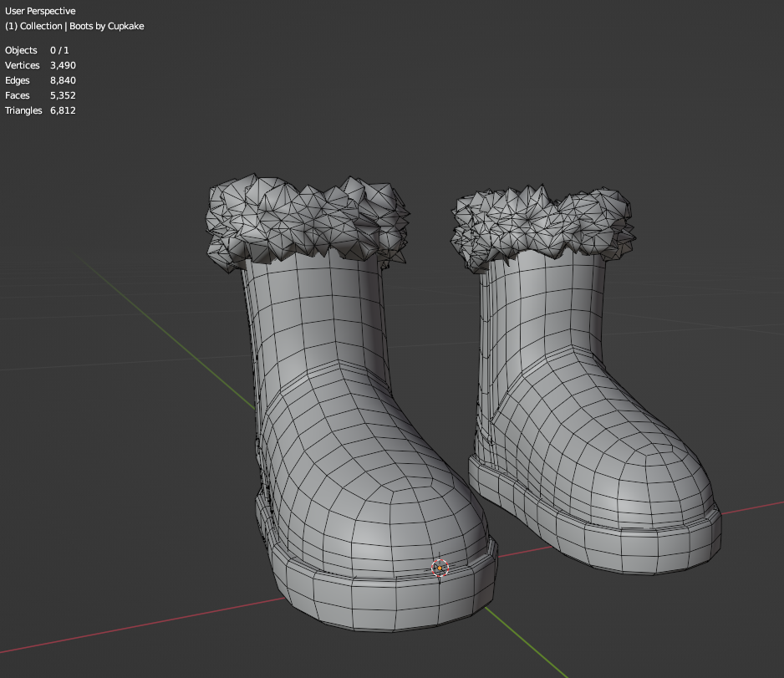Click the (1) Collection breadcrumb label
Image resolution: width=784 pixels, height=678 pixels.
(x=32, y=26)
